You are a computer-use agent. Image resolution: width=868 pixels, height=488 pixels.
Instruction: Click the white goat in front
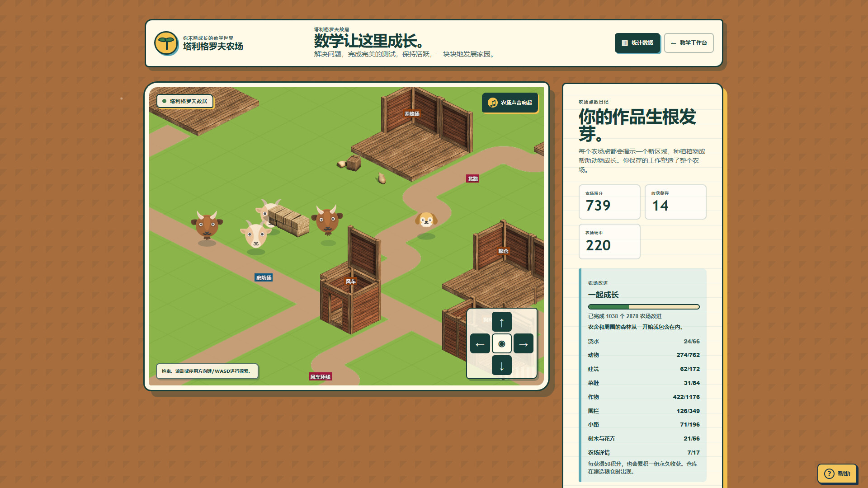[x=255, y=235]
